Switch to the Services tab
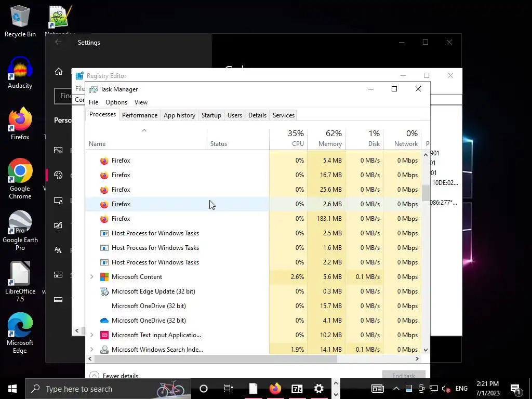 coord(284,115)
